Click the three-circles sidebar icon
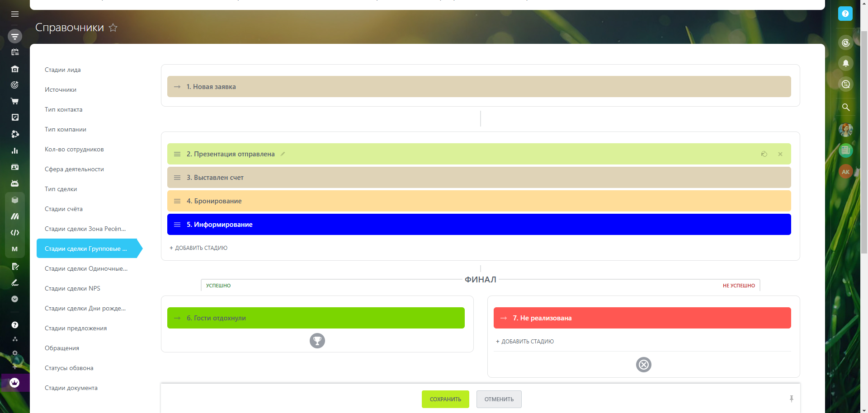The image size is (868, 413). coord(15,134)
